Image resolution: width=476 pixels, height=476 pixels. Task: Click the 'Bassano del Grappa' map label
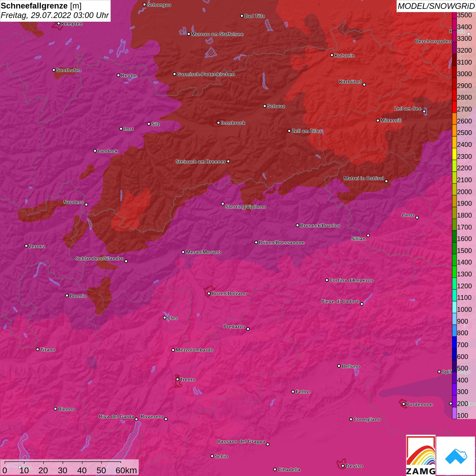tap(241, 441)
